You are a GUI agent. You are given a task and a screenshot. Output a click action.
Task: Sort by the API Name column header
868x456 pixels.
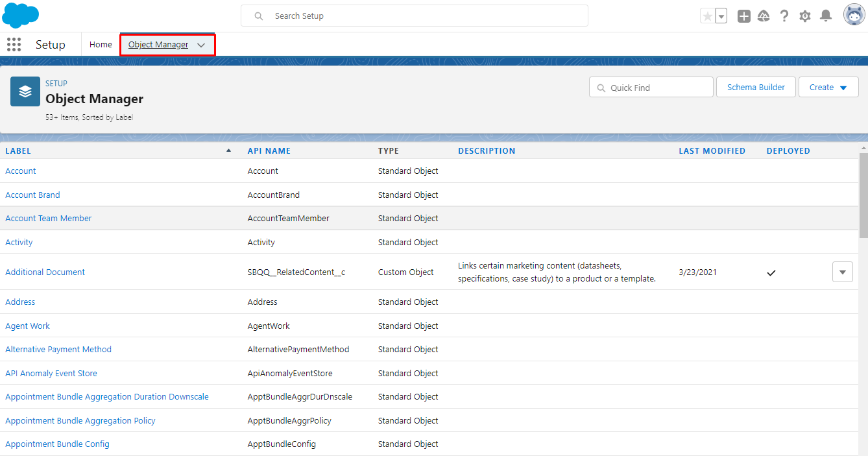click(269, 151)
